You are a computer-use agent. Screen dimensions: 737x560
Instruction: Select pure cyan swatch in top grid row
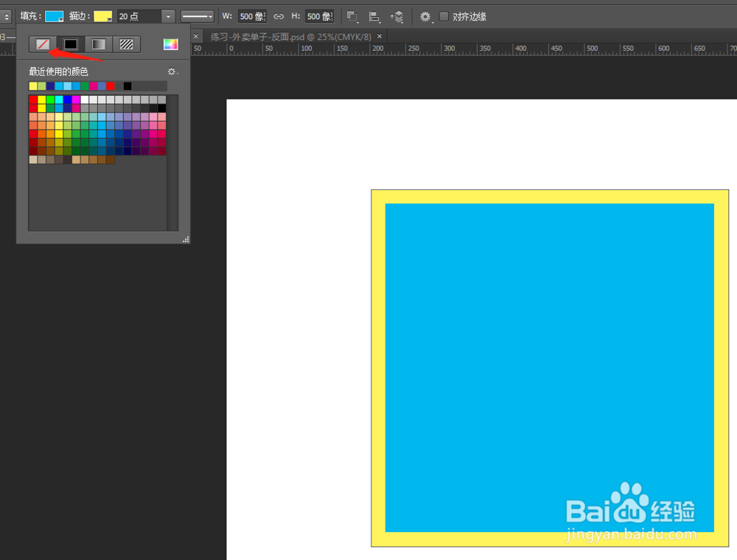pyautogui.click(x=59, y=99)
